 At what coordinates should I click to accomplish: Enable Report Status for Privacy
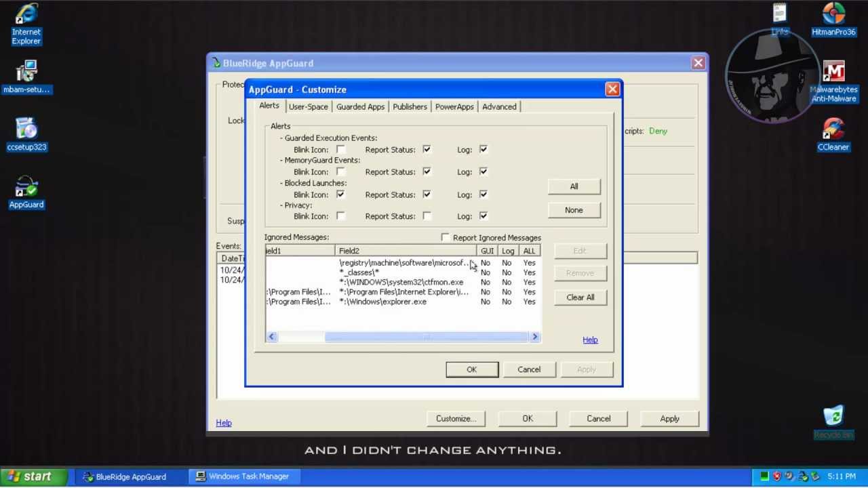point(427,216)
